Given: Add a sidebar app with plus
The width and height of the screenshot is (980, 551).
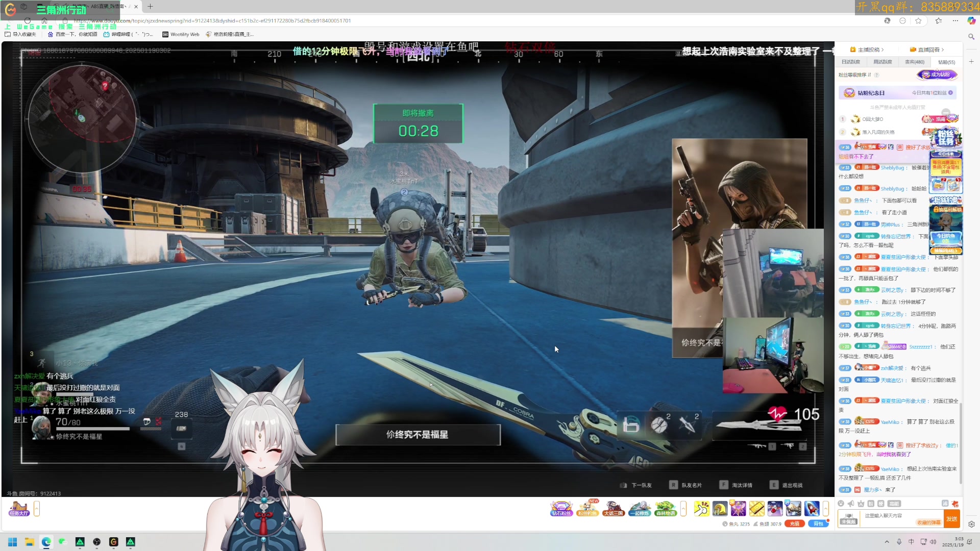Looking at the screenshot, I should point(971,61).
